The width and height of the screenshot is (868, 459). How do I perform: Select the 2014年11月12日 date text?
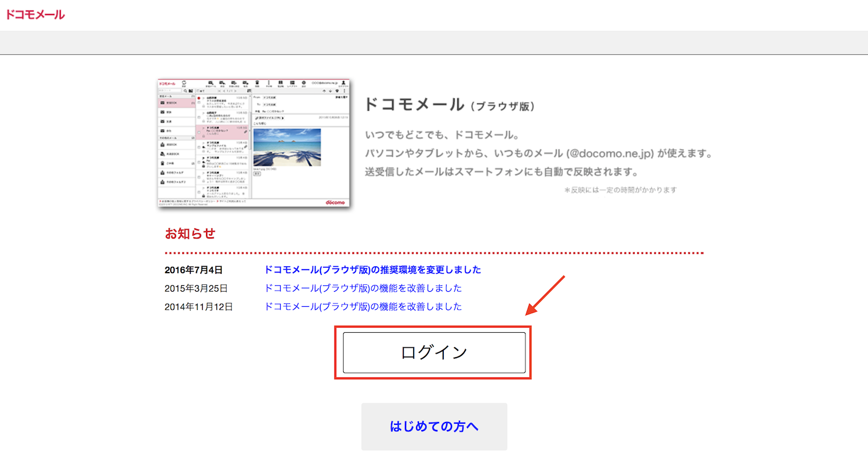198,307
